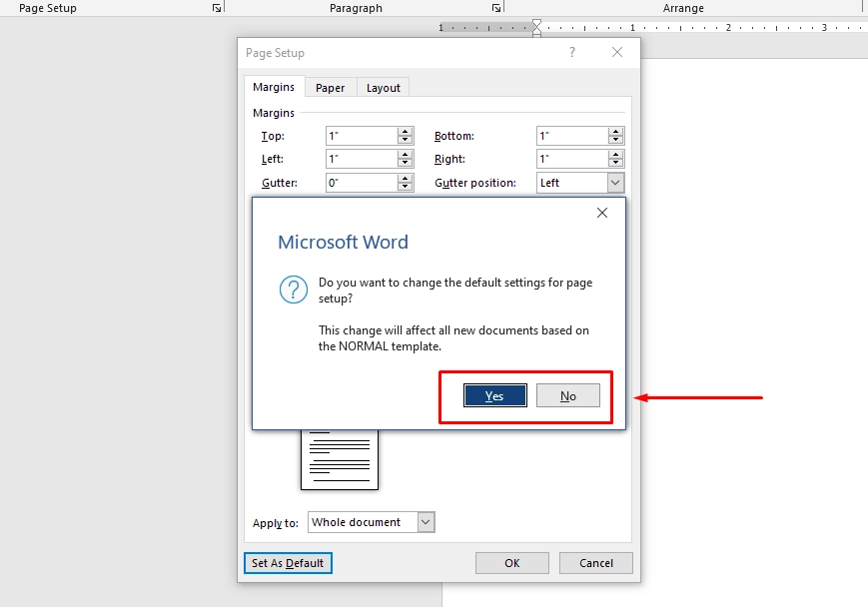The image size is (868, 607).
Task: Click the page preview thumbnail
Action: (x=340, y=459)
